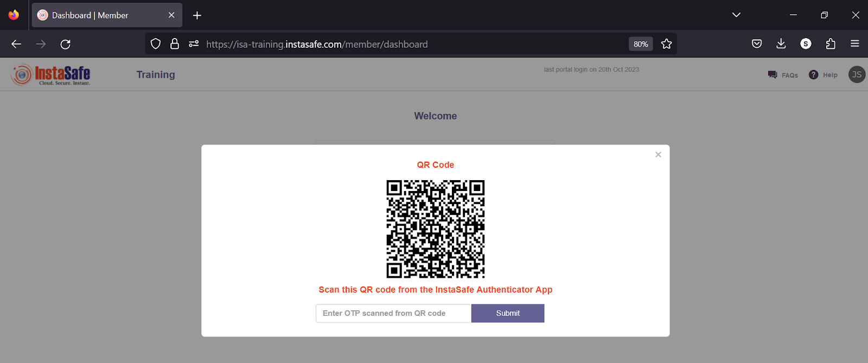Viewport: 868px width, 363px height.
Task: Close the Dashboard | Member tab
Action: [171, 15]
